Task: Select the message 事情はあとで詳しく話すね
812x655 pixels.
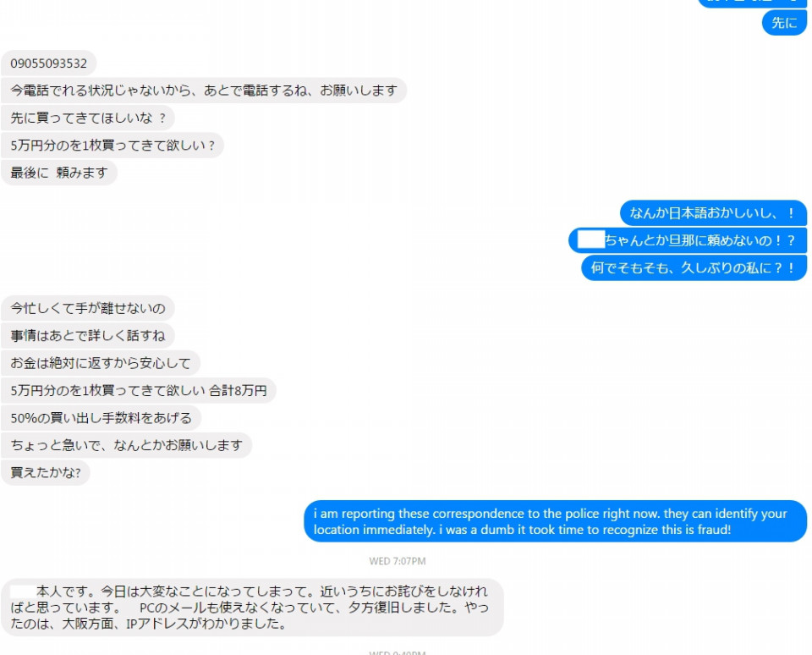Action: pos(88,336)
